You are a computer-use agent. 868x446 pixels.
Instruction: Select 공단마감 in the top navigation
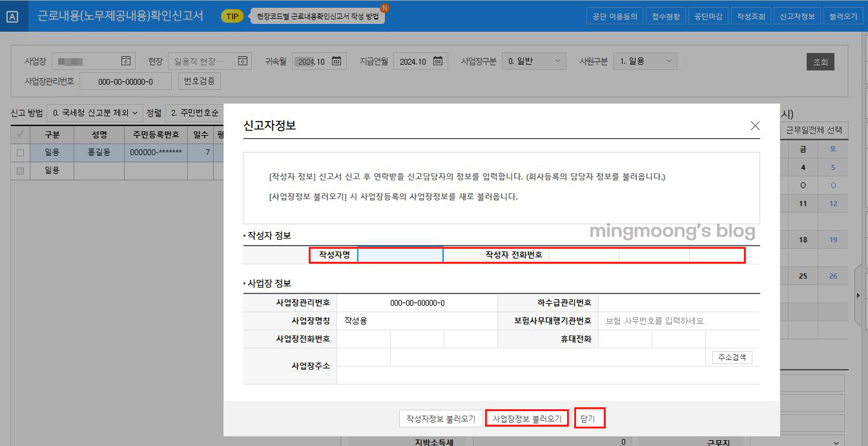[x=708, y=16]
